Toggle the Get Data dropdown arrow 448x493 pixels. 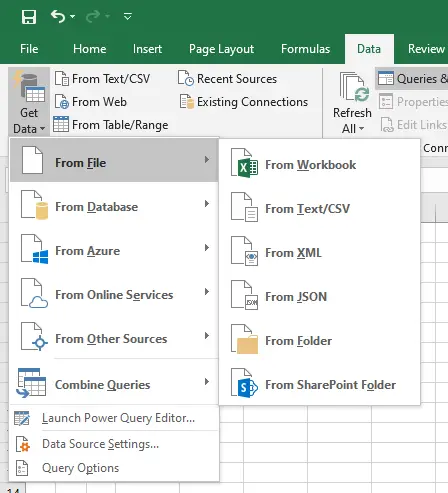[x=42, y=129]
